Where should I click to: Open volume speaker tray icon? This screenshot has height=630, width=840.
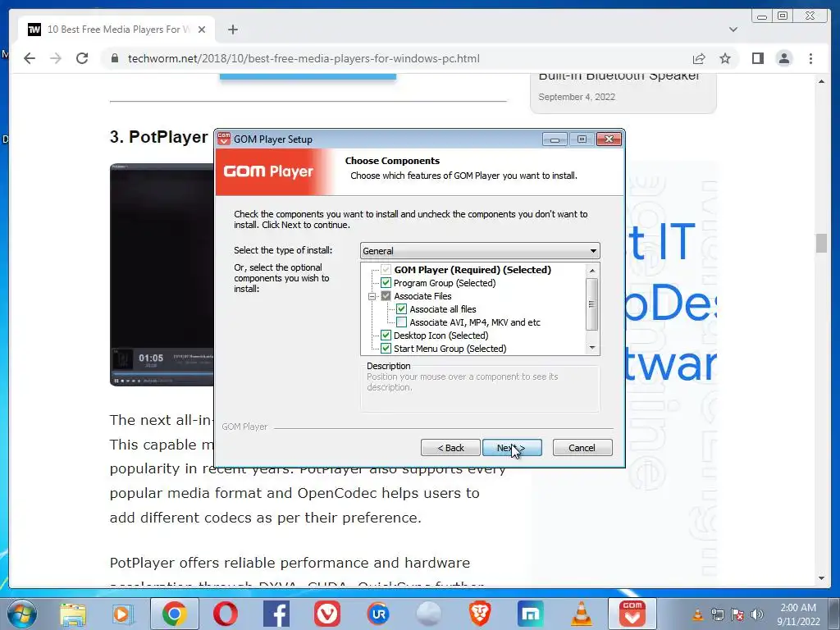click(x=756, y=614)
